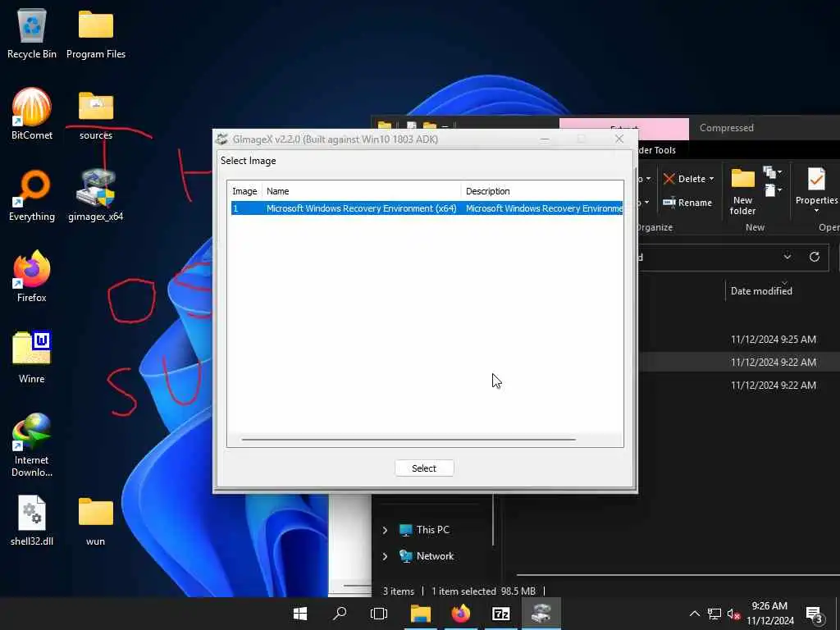Click the Select button in GImageX
The height and width of the screenshot is (630, 840).
[x=424, y=468]
